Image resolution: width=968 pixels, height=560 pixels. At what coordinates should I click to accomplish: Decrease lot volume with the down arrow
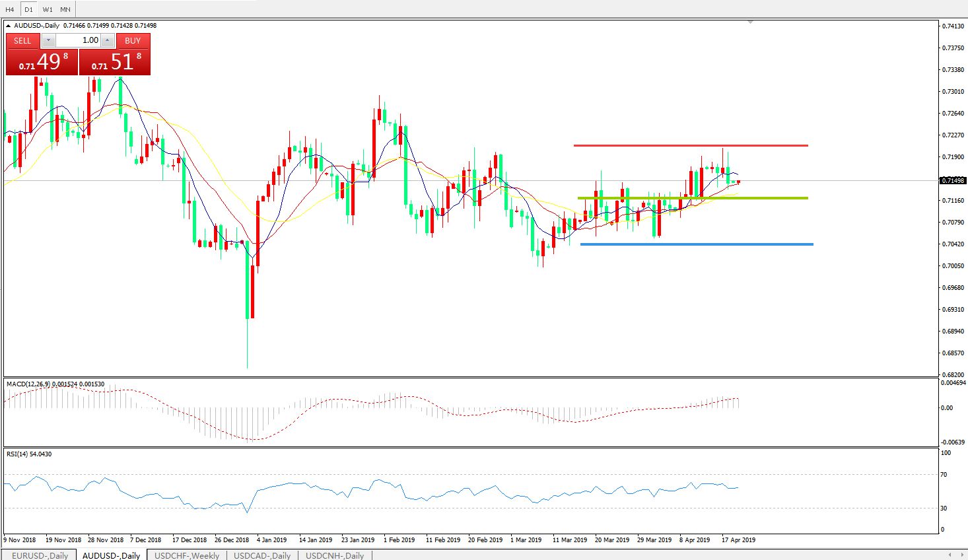48,40
